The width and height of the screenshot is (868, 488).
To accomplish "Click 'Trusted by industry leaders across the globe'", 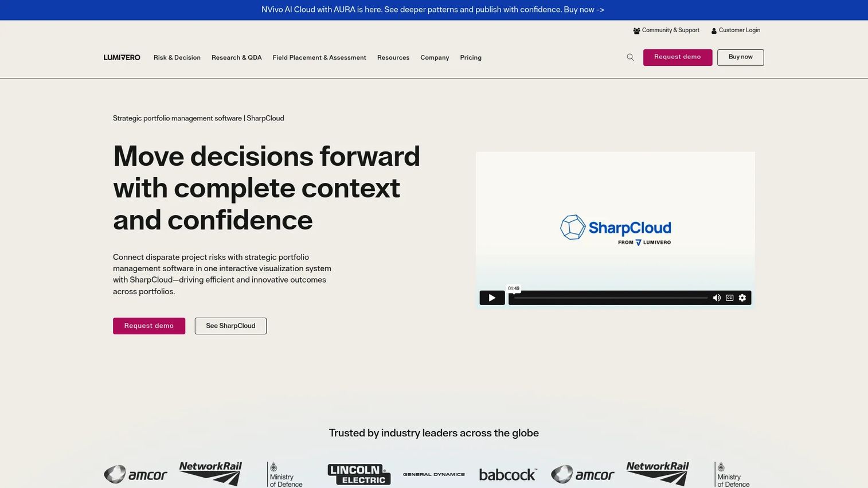I will pos(434,433).
